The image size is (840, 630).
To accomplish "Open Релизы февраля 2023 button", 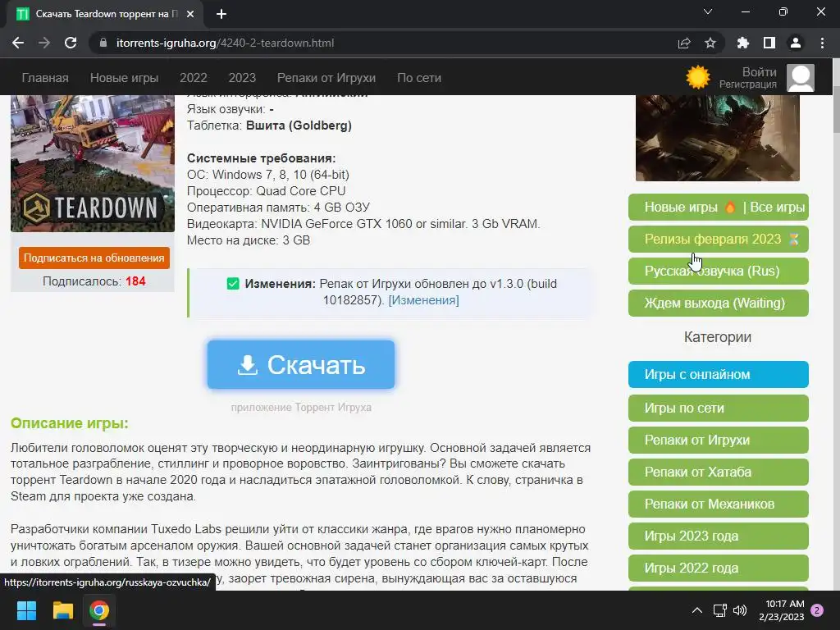I will (x=719, y=239).
